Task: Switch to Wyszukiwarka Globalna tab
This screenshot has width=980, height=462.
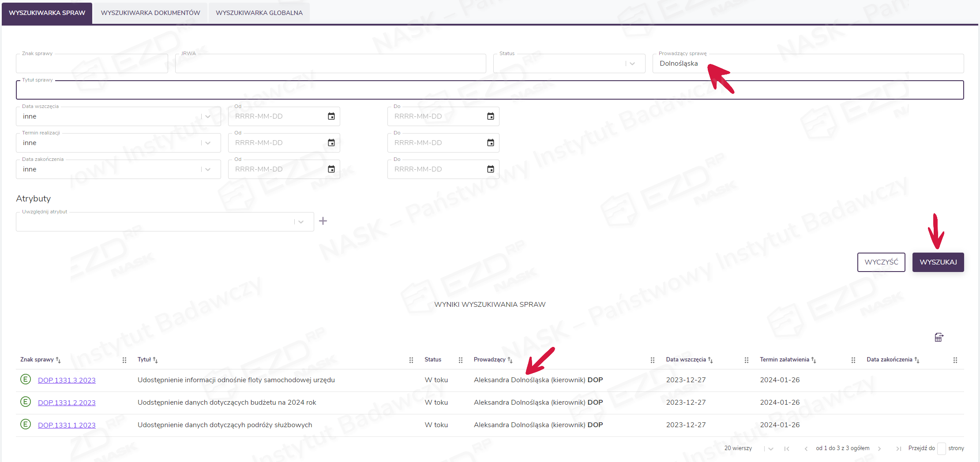Action: click(259, 13)
